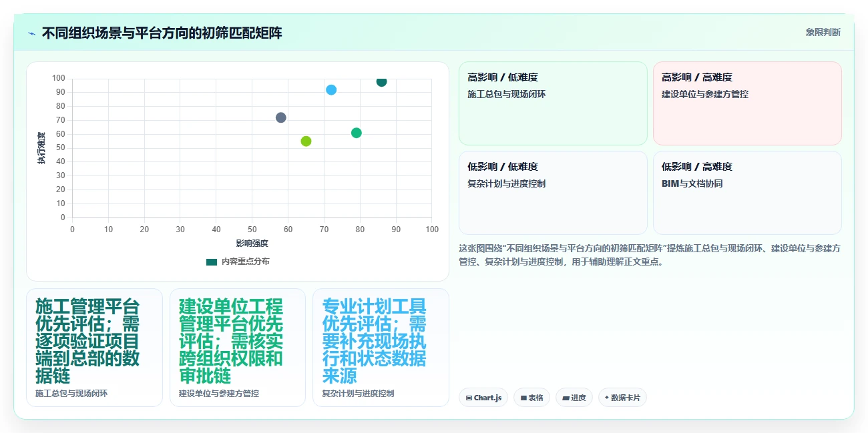The image size is (868, 433).
Task: Click the dark green scatter point at top
Action: [x=381, y=81]
